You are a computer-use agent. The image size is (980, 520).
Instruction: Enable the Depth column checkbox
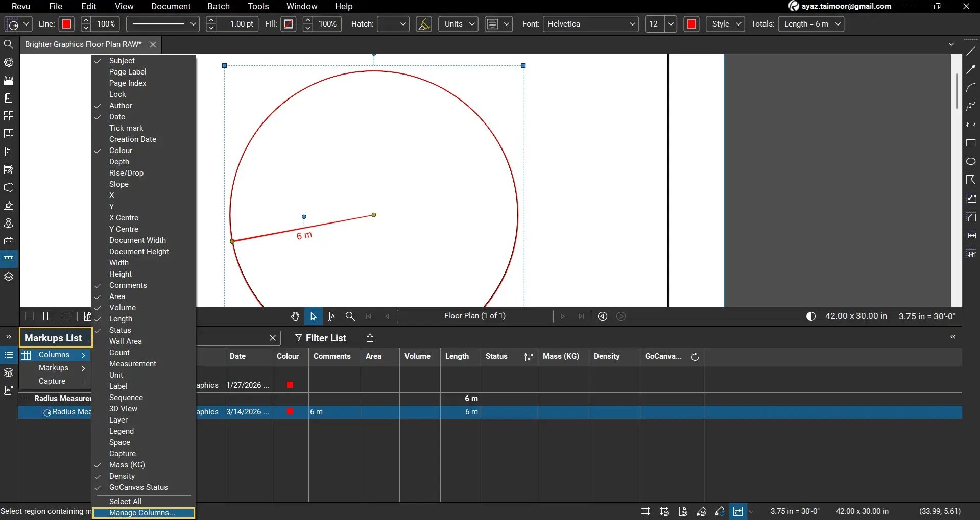tap(118, 161)
